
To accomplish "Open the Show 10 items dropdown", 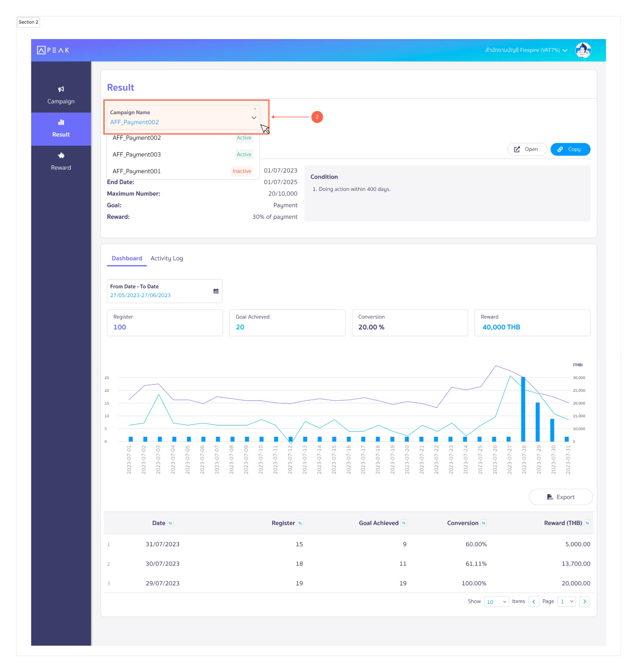I will click(496, 602).
